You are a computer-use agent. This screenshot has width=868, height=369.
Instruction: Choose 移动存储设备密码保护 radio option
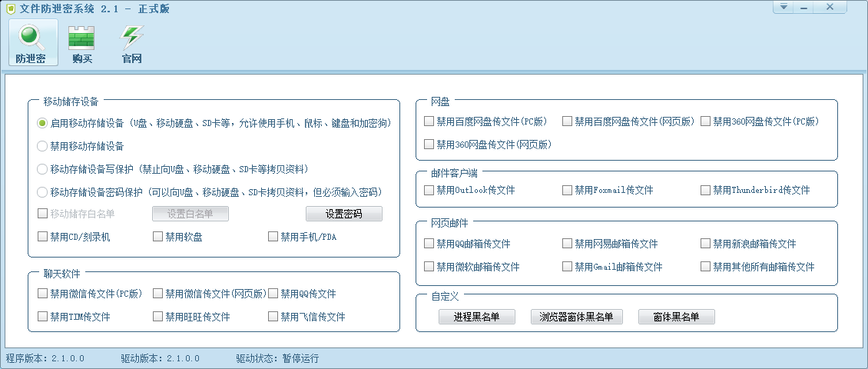tap(43, 192)
